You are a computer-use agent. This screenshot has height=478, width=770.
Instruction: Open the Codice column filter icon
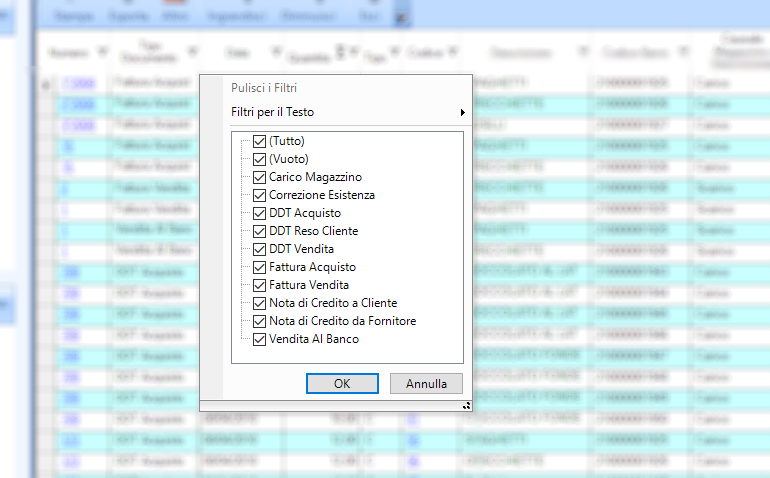[453, 52]
